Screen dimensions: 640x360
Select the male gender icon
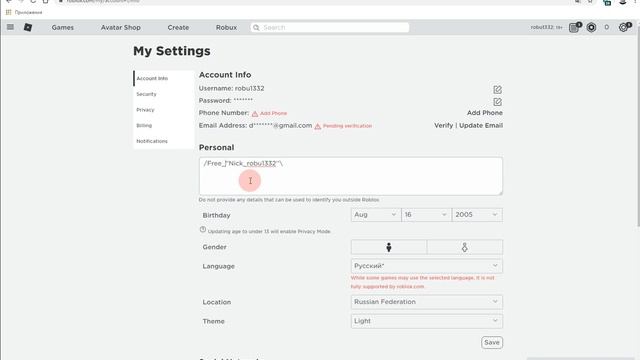coord(389,247)
